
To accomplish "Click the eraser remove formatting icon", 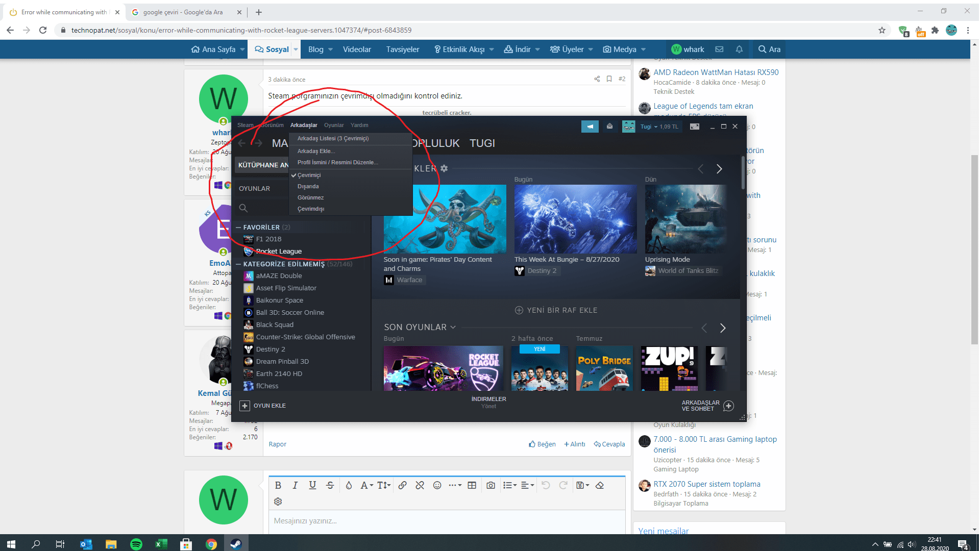I will [600, 485].
